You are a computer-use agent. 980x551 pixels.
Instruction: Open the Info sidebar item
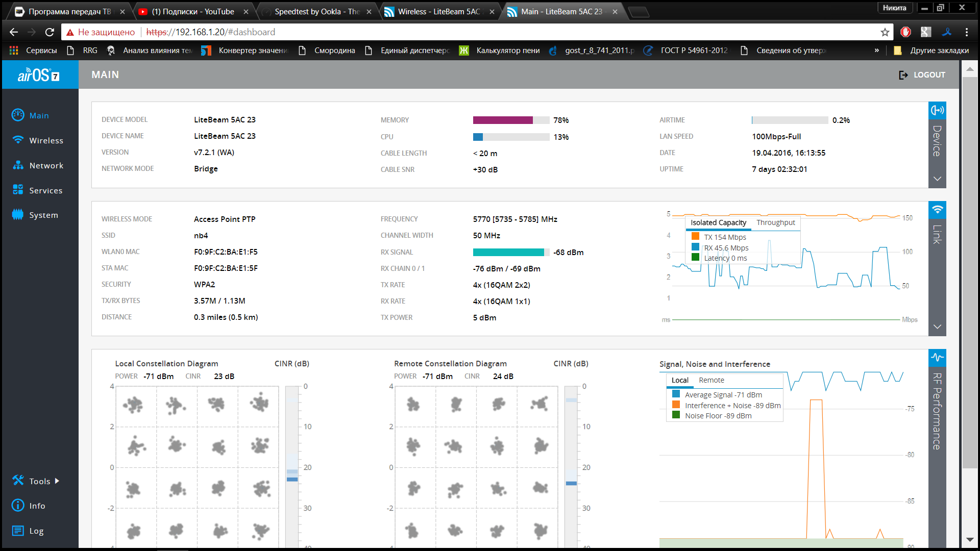[x=29, y=506]
